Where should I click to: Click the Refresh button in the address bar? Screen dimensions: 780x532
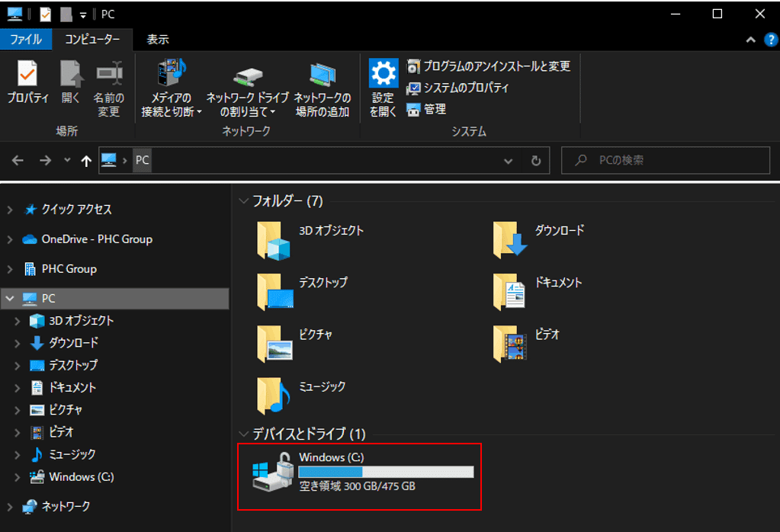click(x=536, y=161)
